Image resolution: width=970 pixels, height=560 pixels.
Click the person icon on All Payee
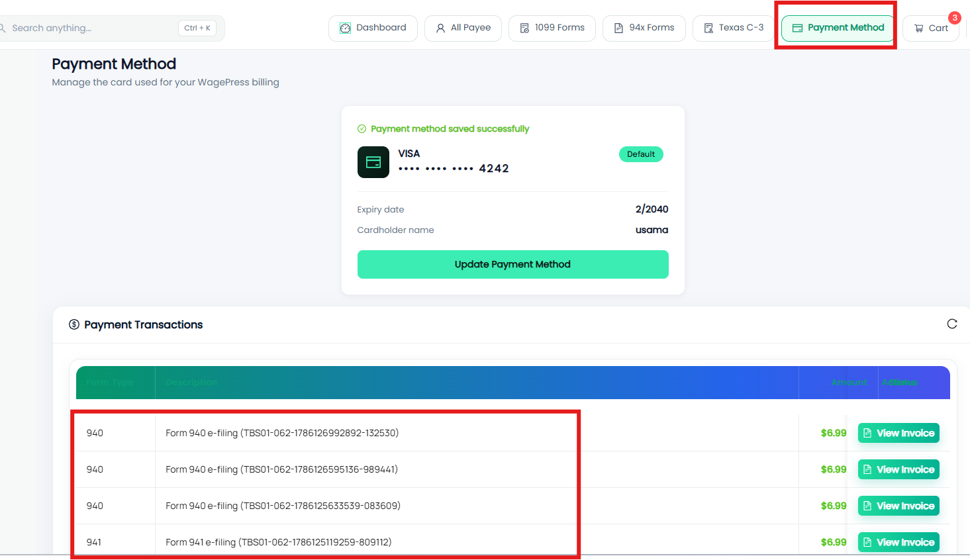(440, 28)
